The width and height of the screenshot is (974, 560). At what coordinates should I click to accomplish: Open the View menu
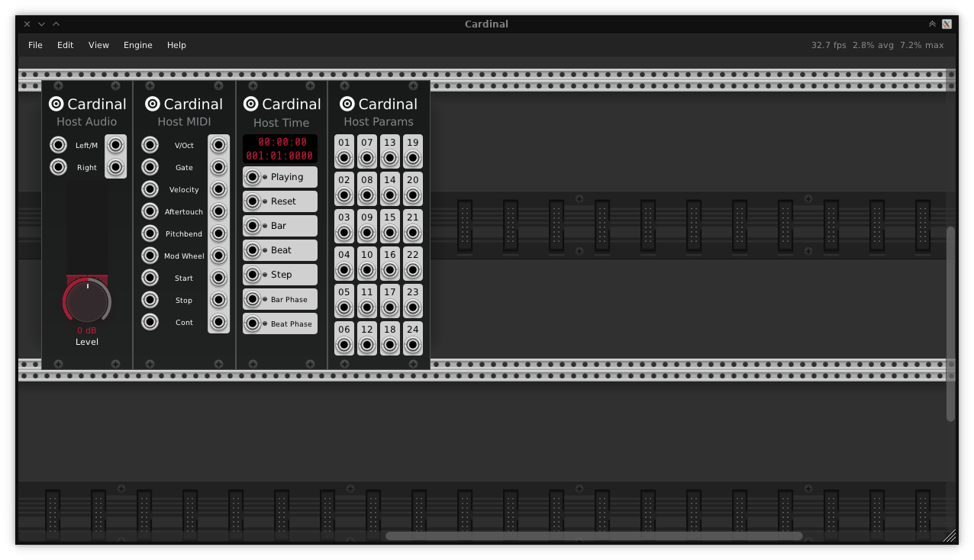click(x=98, y=45)
